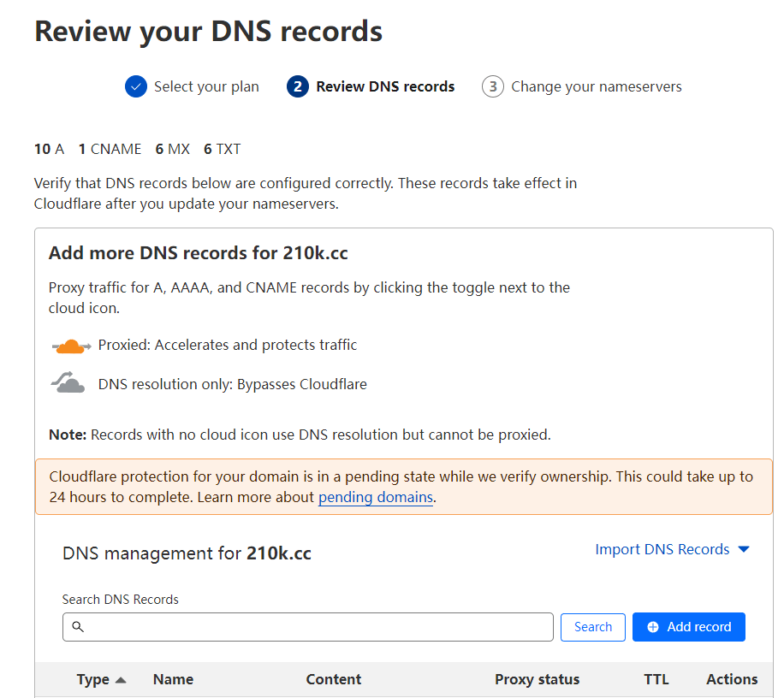Go to Select your plan step

206,86
